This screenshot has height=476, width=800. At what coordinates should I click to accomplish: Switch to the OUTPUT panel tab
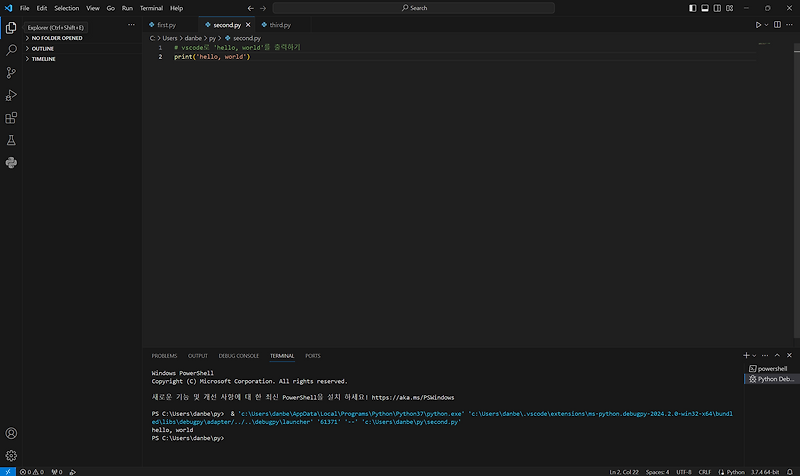pos(197,356)
